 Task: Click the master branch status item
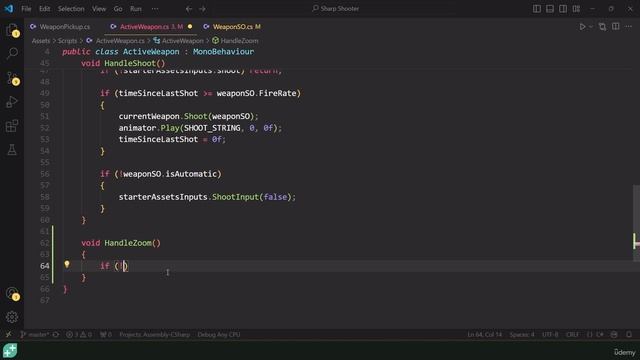(34, 334)
